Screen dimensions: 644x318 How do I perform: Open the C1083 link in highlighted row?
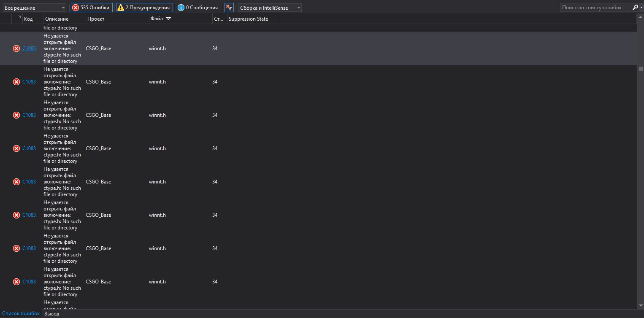pyautogui.click(x=29, y=49)
